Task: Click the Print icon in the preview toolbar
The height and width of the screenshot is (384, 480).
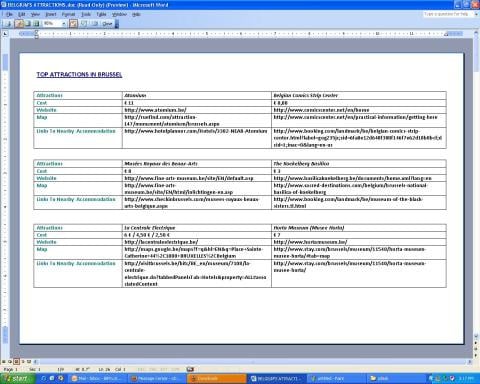Action: coord(9,24)
